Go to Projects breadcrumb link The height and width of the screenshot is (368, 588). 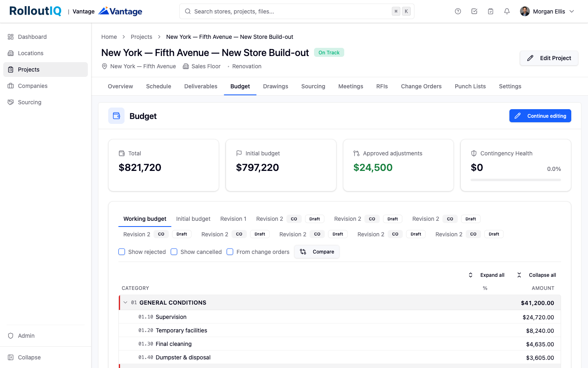[x=141, y=37]
